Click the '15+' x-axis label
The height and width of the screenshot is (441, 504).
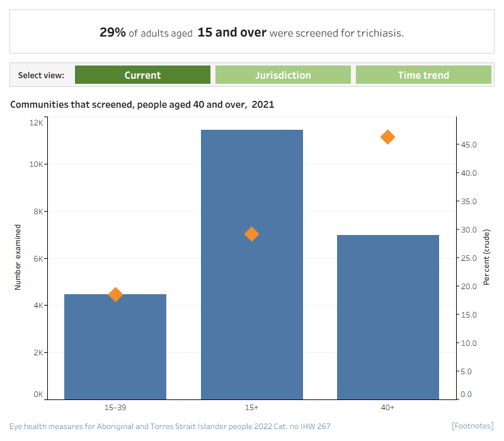pyautogui.click(x=251, y=408)
